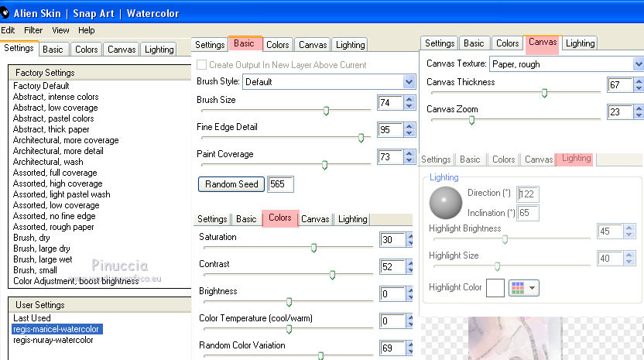Click the Brush Size value field

point(390,103)
